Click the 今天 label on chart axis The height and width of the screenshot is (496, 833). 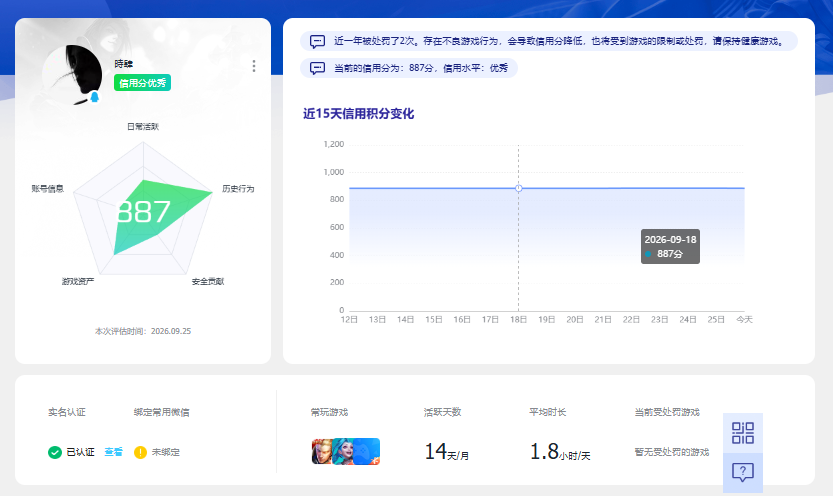pyautogui.click(x=744, y=319)
